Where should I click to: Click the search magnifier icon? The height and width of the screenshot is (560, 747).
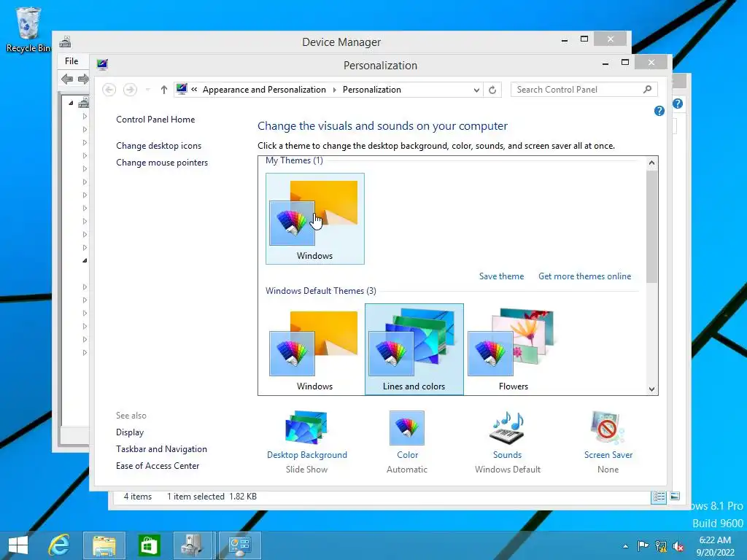click(x=648, y=90)
